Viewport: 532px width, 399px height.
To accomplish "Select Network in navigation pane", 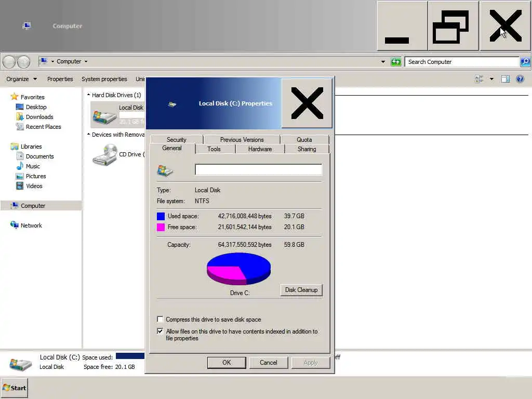I will 31,225.
